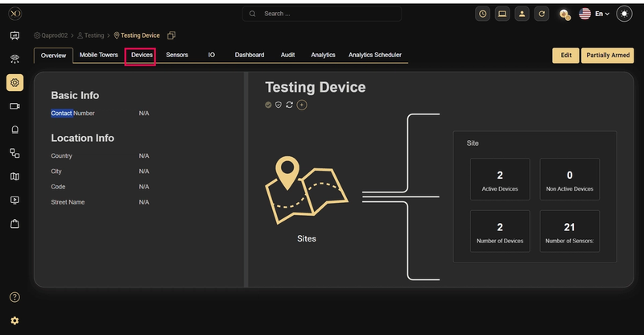Click the Sites map illustration

coord(307,190)
